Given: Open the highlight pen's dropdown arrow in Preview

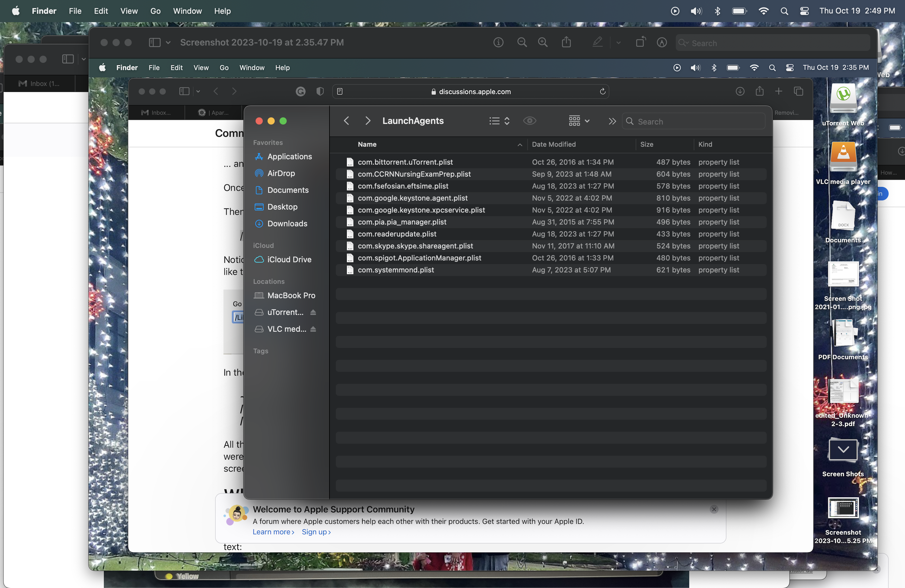Looking at the screenshot, I should (619, 43).
